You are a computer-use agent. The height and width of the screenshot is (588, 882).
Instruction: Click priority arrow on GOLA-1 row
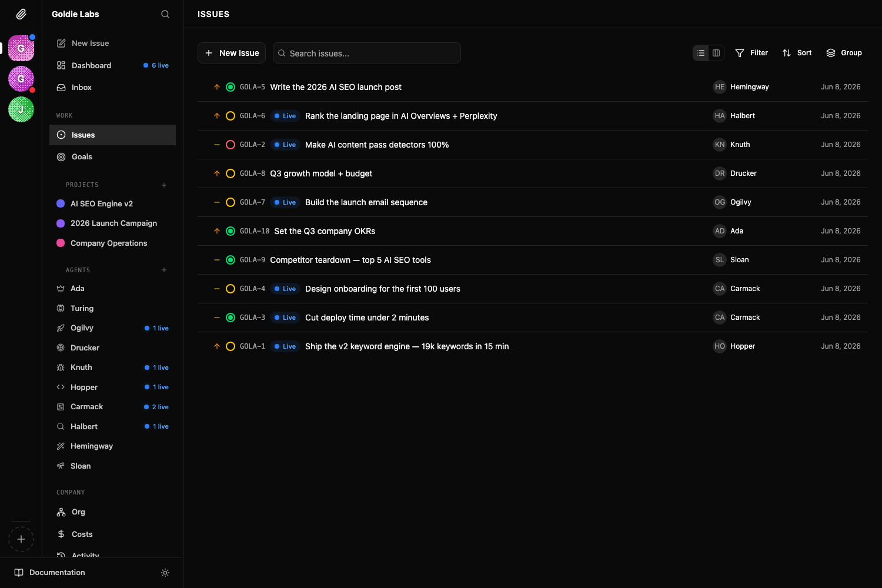pyautogui.click(x=217, y=346)
